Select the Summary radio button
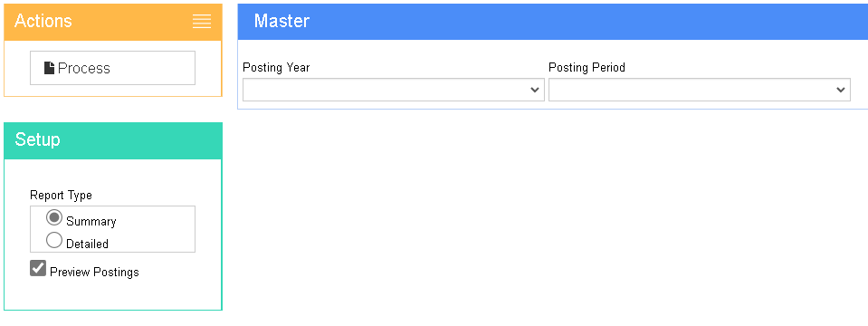 coord(54,217)
